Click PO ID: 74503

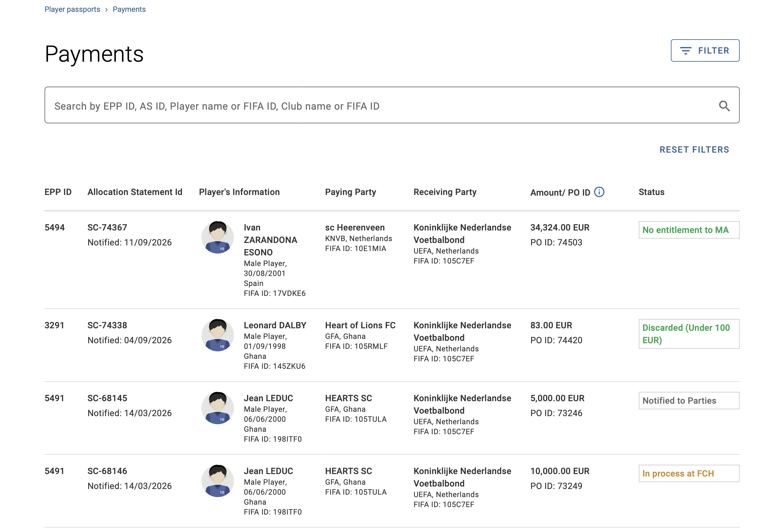(x=556, y=242)
